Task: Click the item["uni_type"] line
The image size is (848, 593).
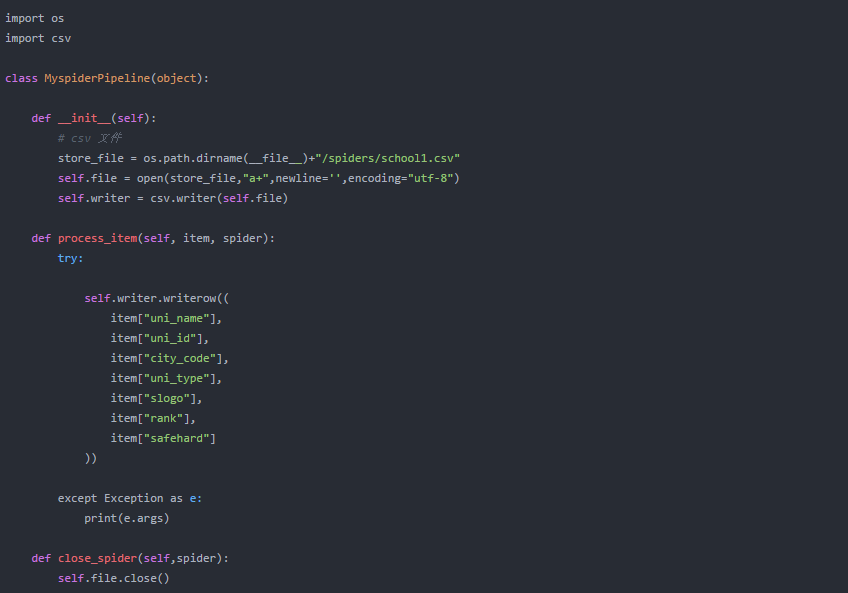Action: coord(167,379)
